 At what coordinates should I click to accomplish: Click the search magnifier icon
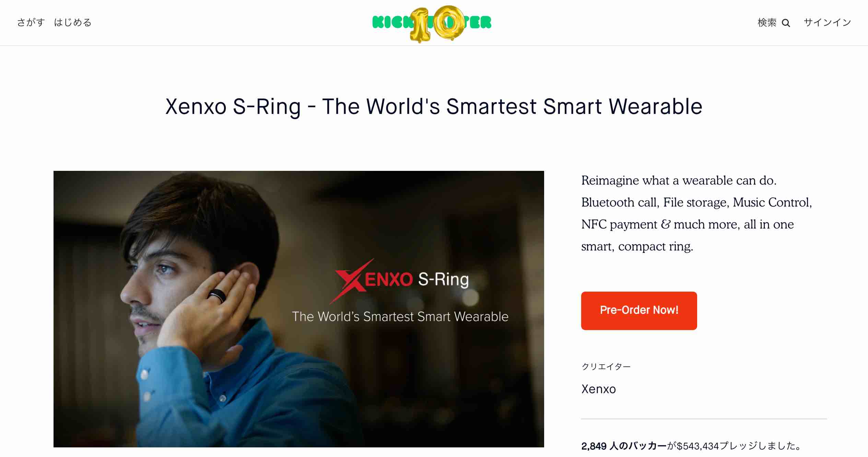pos(786,23)
